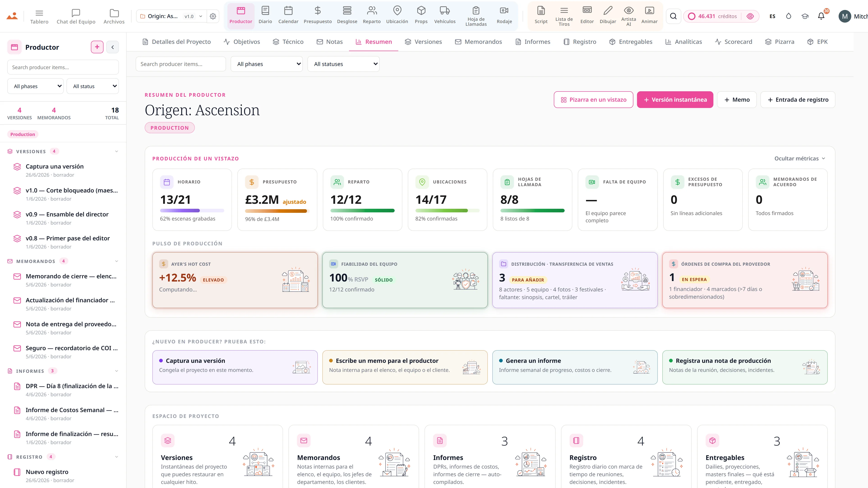Collapse the Versiones sidebar section
The width and height of the screenshot is (868, 488).
point(117,152)
